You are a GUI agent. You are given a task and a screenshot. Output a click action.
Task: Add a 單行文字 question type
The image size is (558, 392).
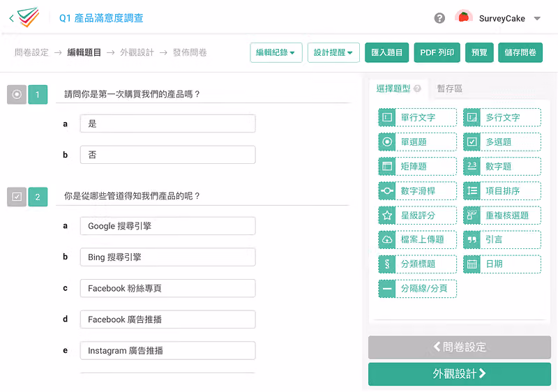coord(417,117)
